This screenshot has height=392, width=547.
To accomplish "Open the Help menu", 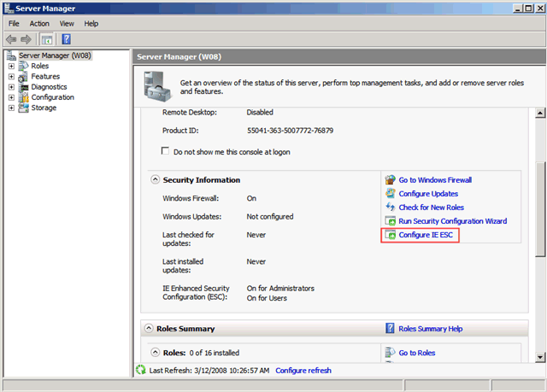I will pos(91,23).
